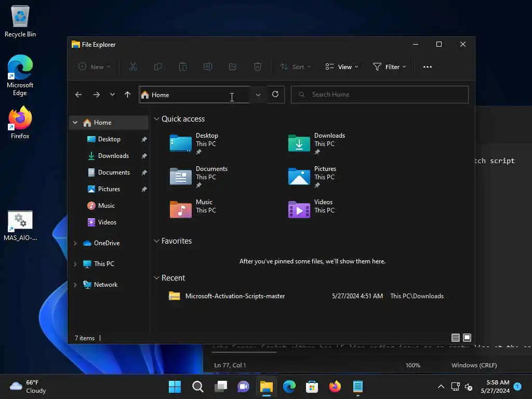Collapse the Favorites section

156,241
